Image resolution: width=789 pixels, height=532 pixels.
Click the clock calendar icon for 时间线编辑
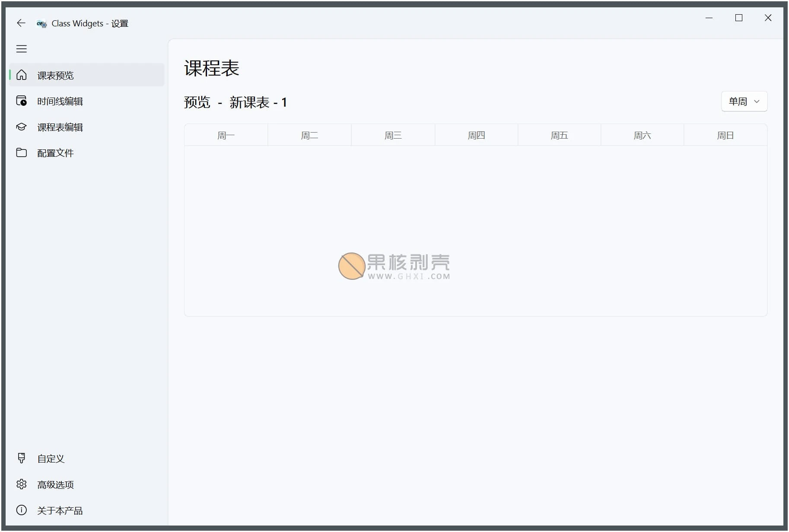click(x=22, y=101)
